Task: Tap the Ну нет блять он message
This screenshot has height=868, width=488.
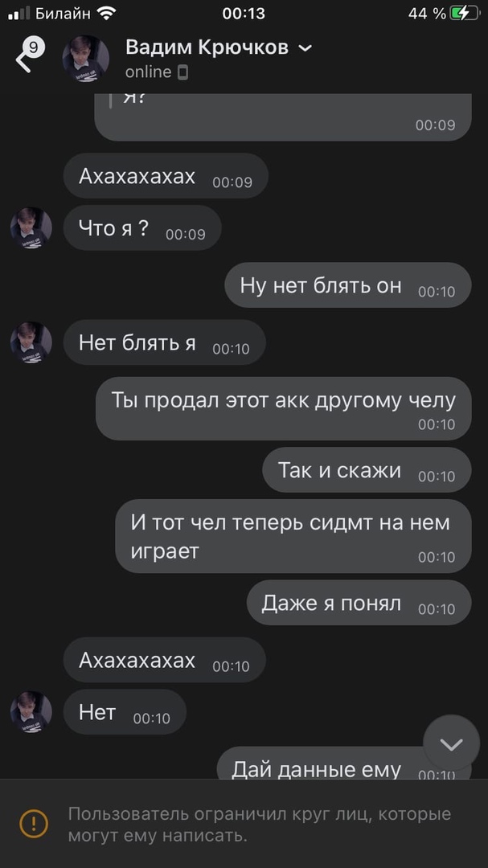Action: click(x=348, y=285)
